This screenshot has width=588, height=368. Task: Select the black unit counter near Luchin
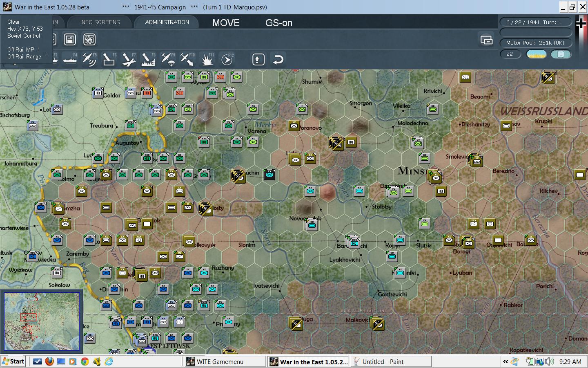click(x=269, y=175)
